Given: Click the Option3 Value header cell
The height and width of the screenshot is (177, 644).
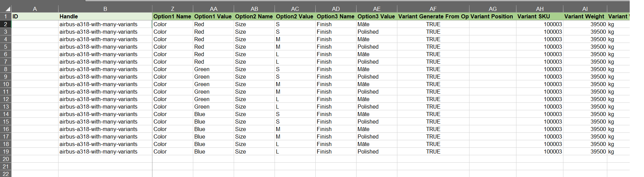Looking at the screenshot, I should tap(376, 16).
